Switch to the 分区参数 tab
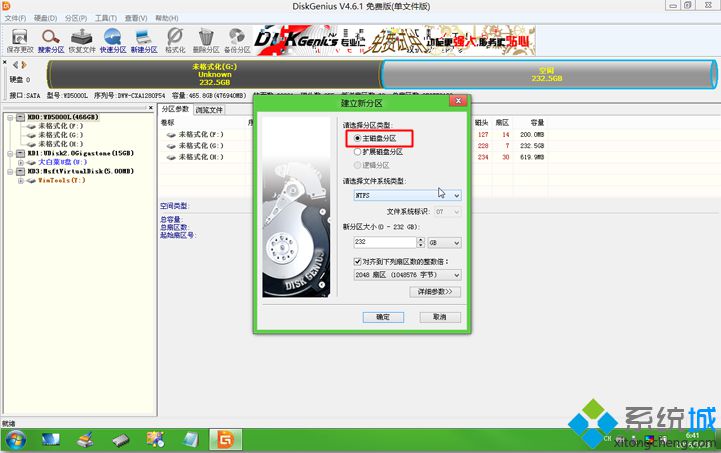 pyautogui.click(x=175, y=109)
